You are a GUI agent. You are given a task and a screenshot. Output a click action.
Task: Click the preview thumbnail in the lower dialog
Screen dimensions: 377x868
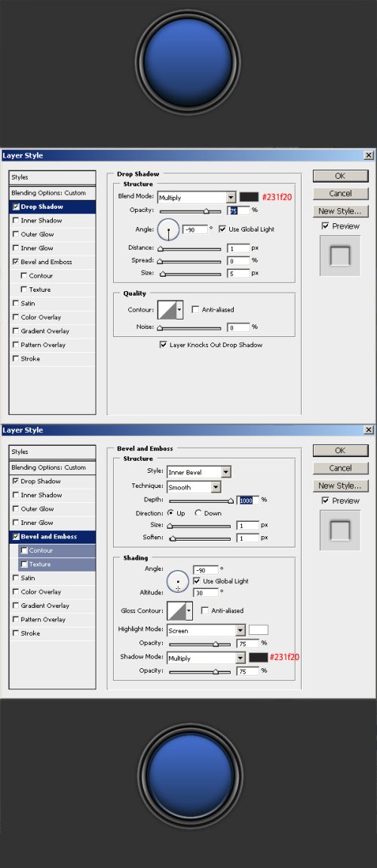click(340, 530)
